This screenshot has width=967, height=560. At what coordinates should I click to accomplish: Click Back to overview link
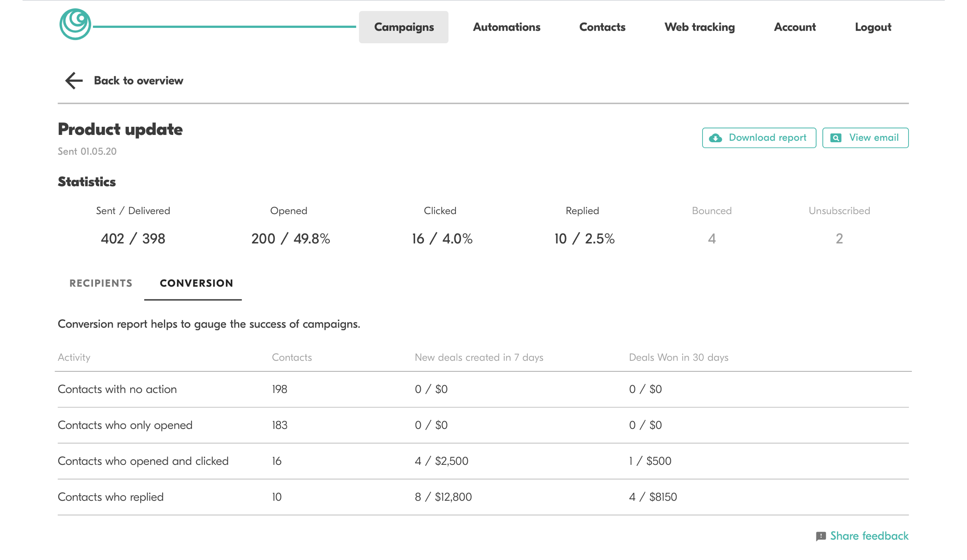click(138, 81)
